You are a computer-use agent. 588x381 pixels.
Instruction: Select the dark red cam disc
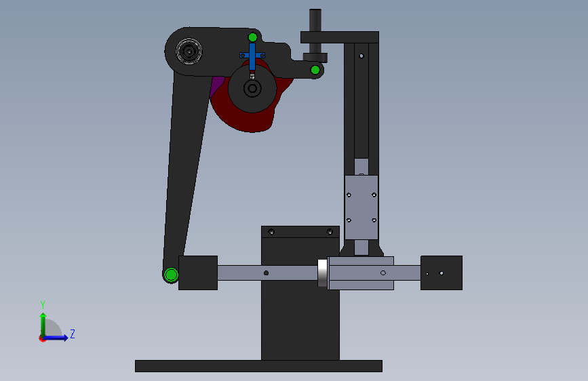point(243,121)
